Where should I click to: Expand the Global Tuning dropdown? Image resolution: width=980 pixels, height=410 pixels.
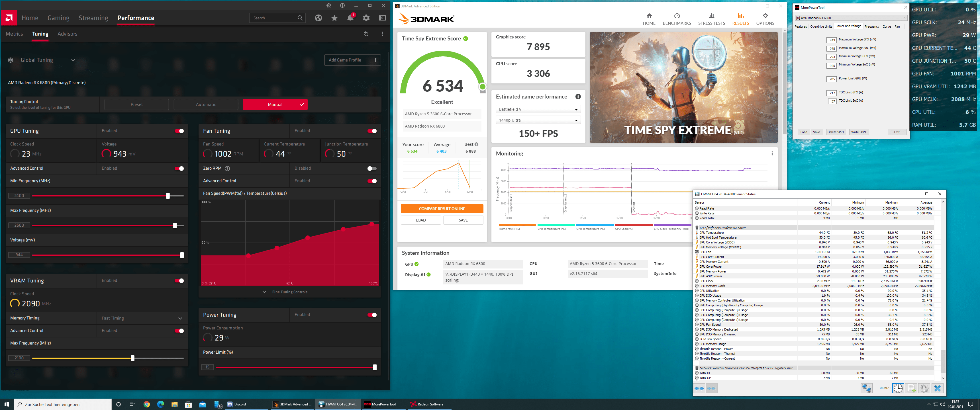coord(73,60)
